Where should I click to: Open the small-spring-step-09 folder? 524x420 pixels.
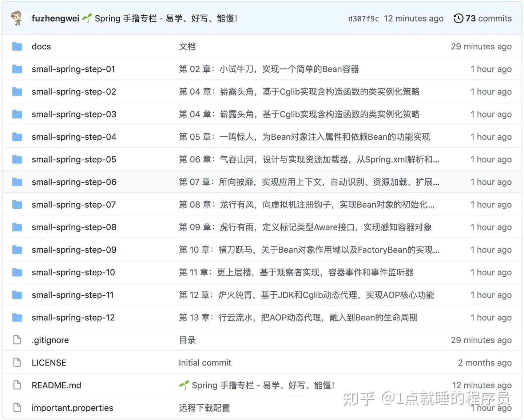(x=74, y=249)
